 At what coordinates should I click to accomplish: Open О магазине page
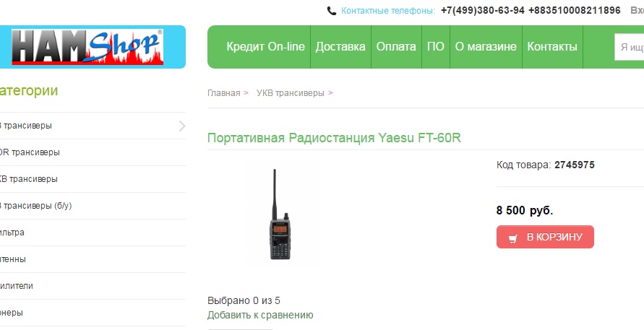pyautogui.click(x=486, y=47)
